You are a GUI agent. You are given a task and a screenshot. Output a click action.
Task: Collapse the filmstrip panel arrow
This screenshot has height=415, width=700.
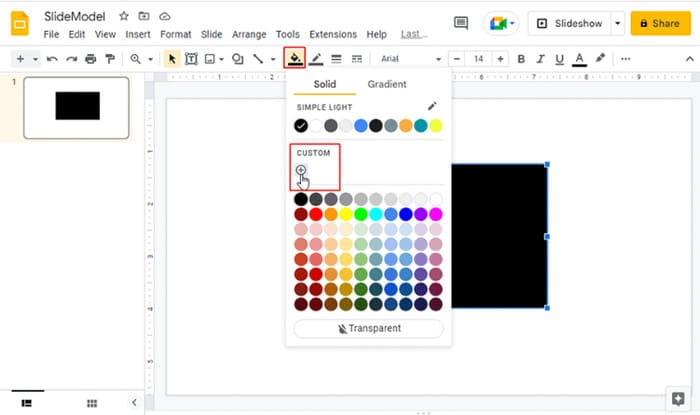point(134,403)
